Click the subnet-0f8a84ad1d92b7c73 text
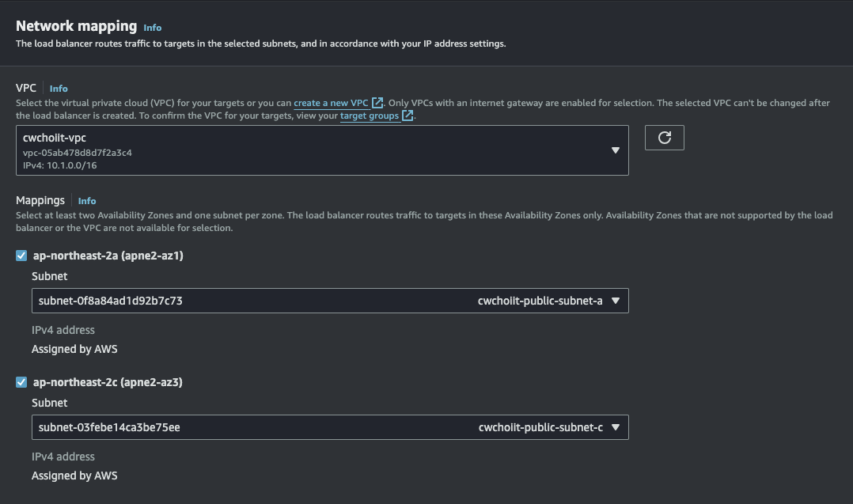This screenshot has height=504, width=853. coord(111,301)
